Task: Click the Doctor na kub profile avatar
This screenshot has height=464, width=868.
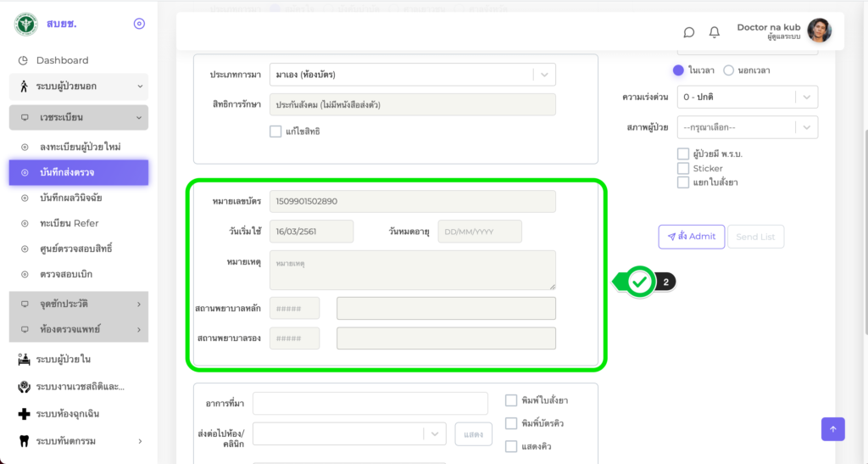Action: tap(819, 31)
